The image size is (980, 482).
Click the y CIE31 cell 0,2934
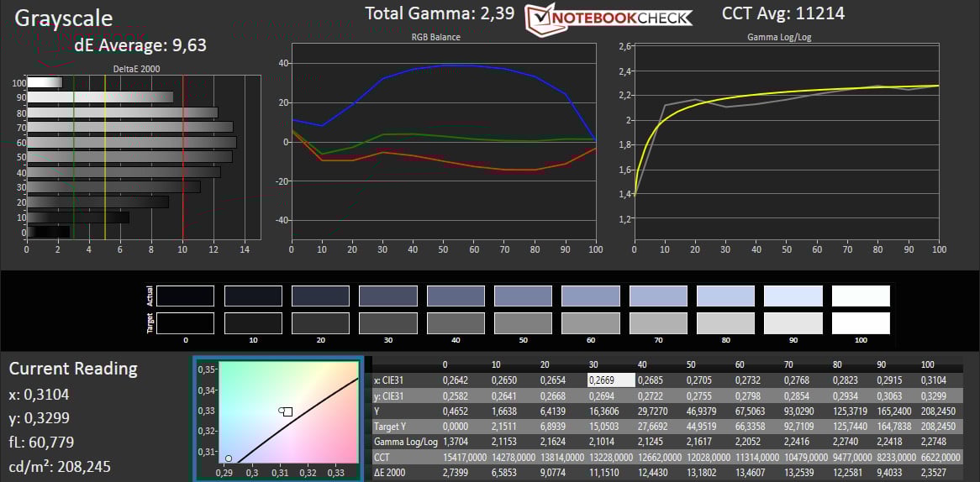click(846, 396)
